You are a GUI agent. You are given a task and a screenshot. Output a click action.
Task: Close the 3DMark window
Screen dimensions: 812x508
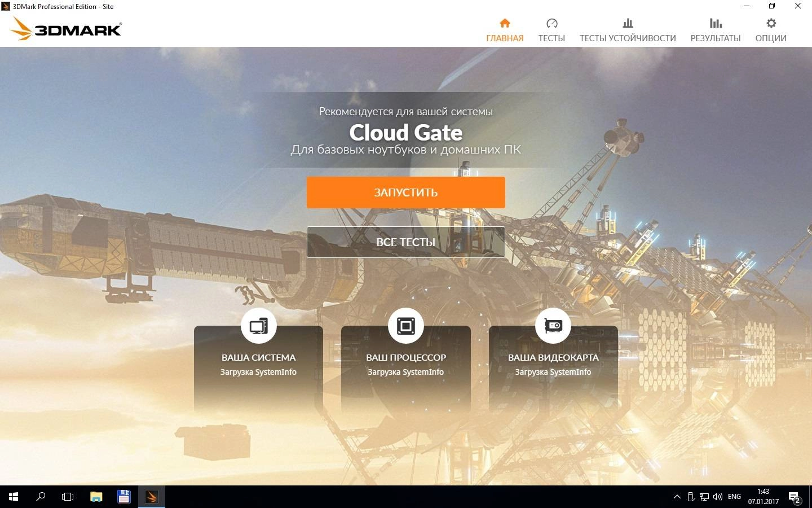coord(798,6)
